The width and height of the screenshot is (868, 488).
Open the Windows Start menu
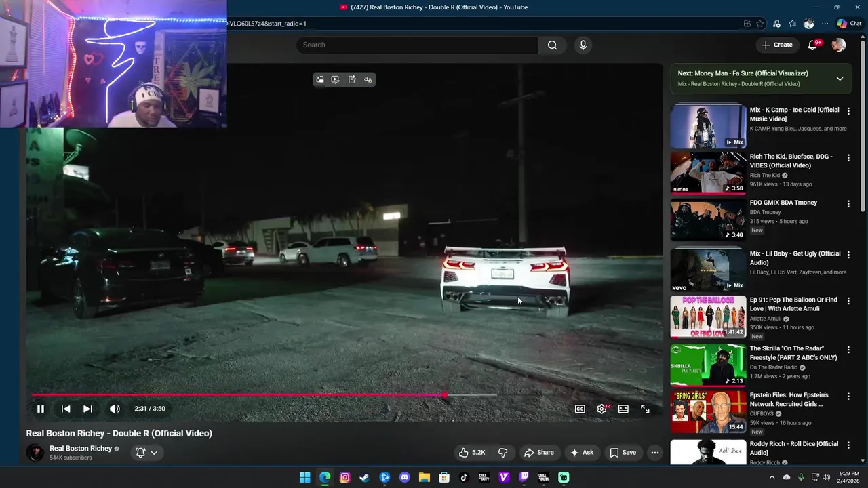(305, 477)
